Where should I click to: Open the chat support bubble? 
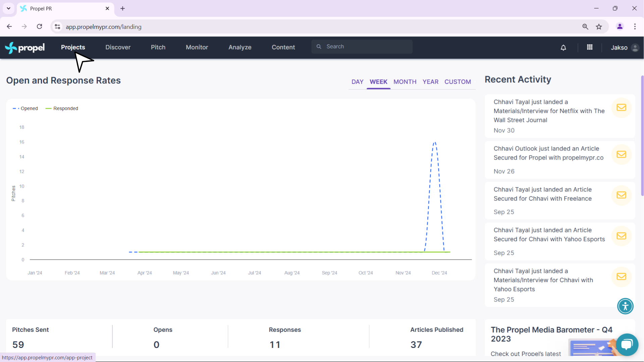point(627,345)
